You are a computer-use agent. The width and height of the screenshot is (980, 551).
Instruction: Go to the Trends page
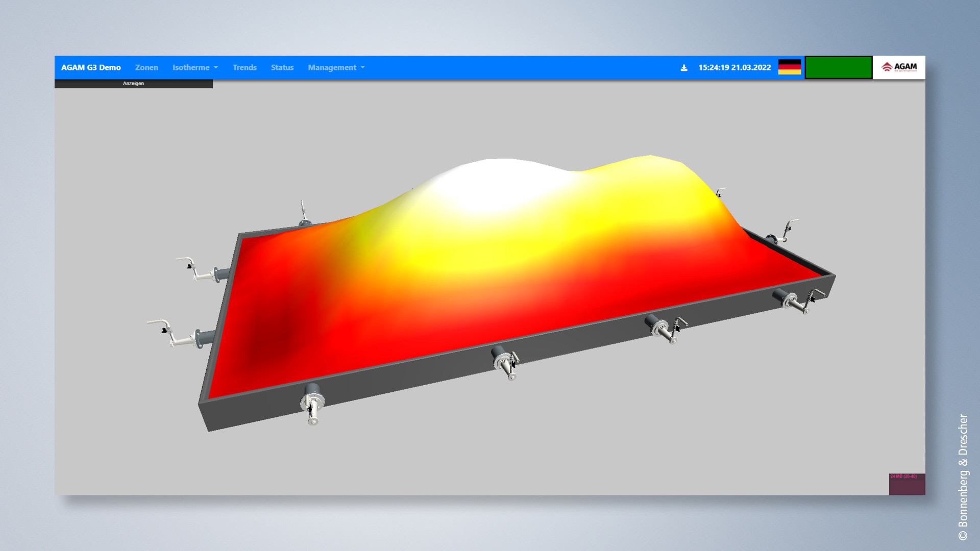[x=244, y=67]
